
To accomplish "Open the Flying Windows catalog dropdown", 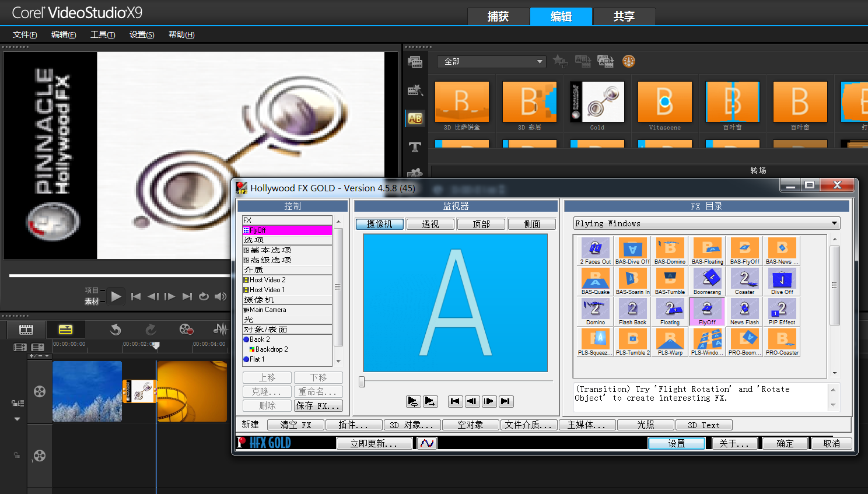I will [706, 223].
